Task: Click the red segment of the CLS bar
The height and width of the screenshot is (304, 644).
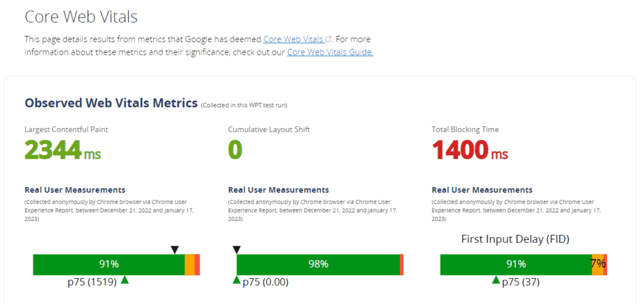Action: pyautogui.click(x=401, y=264)
